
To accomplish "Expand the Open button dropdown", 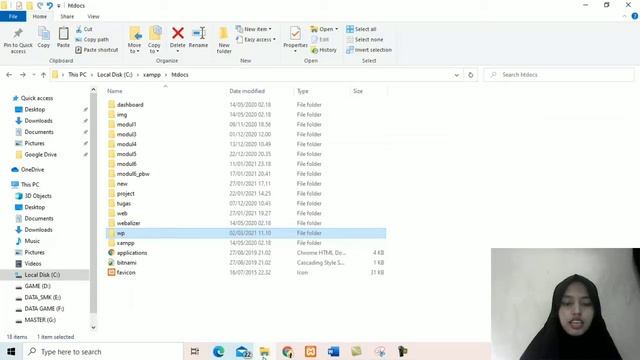I will tap(337, 29).
